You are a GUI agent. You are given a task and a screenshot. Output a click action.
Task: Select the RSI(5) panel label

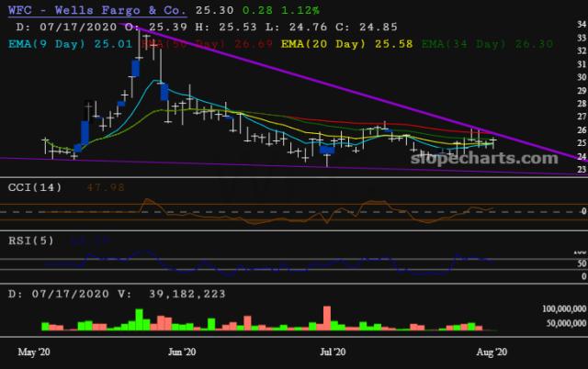click(28, 240)
